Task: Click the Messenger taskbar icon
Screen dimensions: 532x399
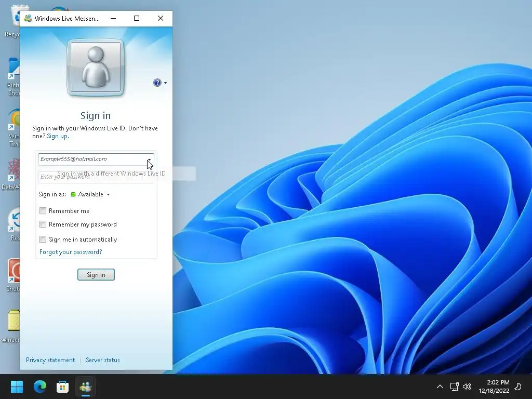Action: 86,387
